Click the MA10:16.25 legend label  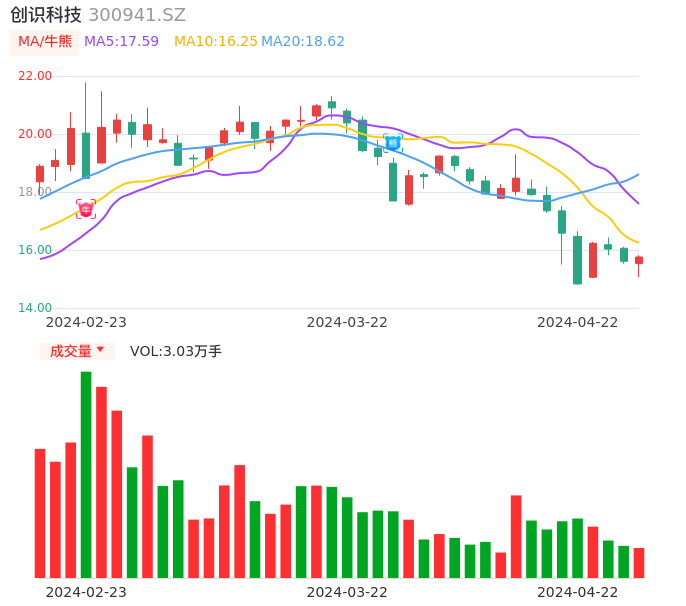(216, 42)
